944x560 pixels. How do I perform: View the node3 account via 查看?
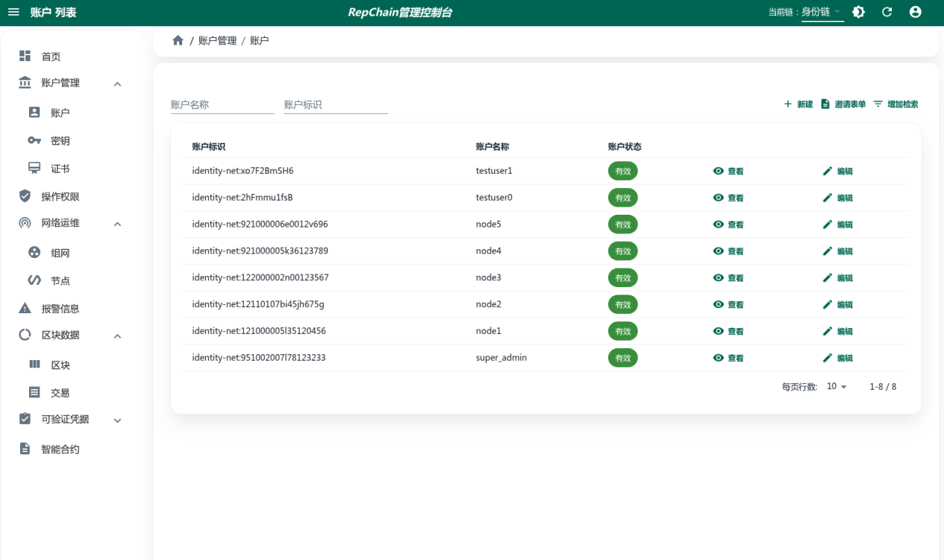point(728,277)
